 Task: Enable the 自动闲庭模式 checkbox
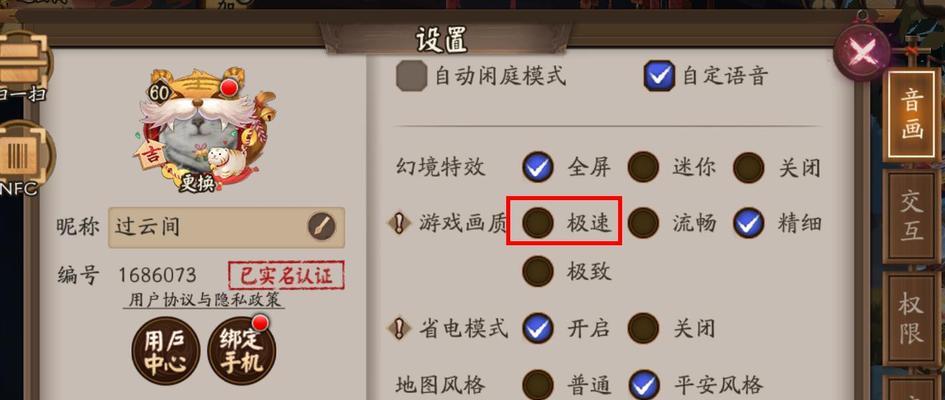(x=412, y=76)
